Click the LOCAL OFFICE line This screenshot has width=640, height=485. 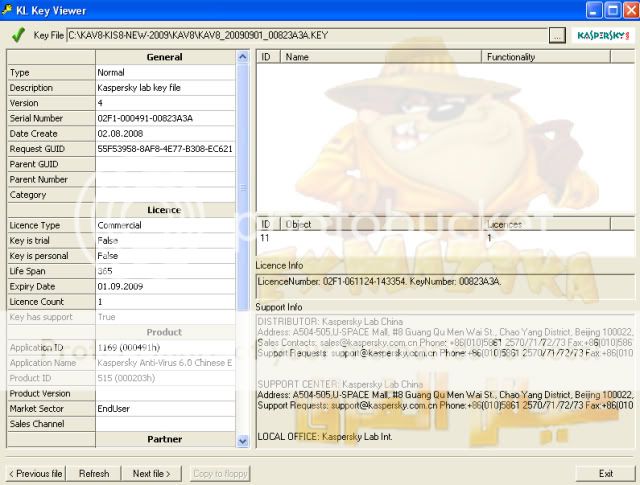[x=325, y=436]
